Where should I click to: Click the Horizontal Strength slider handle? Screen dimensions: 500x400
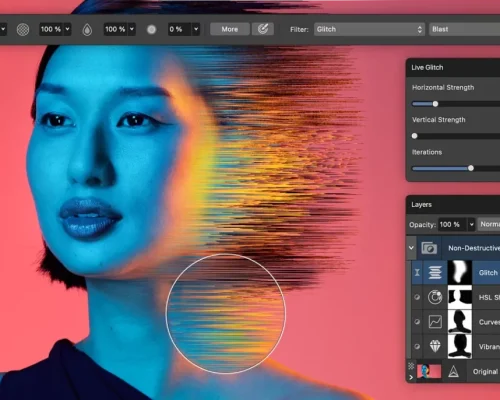(435, 104)
